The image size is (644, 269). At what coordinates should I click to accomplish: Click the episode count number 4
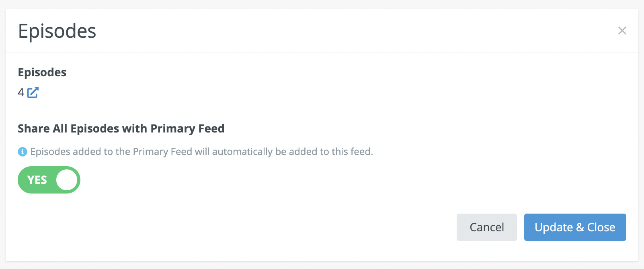[x=21, y=93]
